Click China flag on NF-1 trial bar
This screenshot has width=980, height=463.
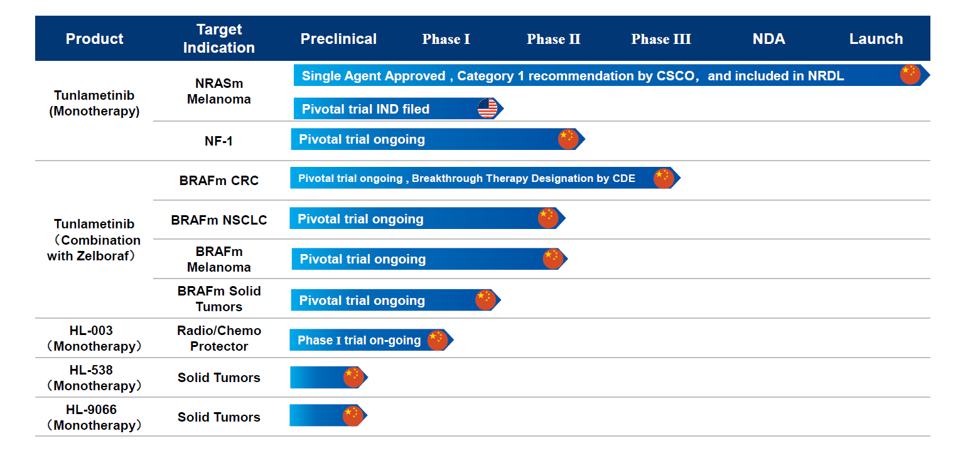click(x=568, y=139)
